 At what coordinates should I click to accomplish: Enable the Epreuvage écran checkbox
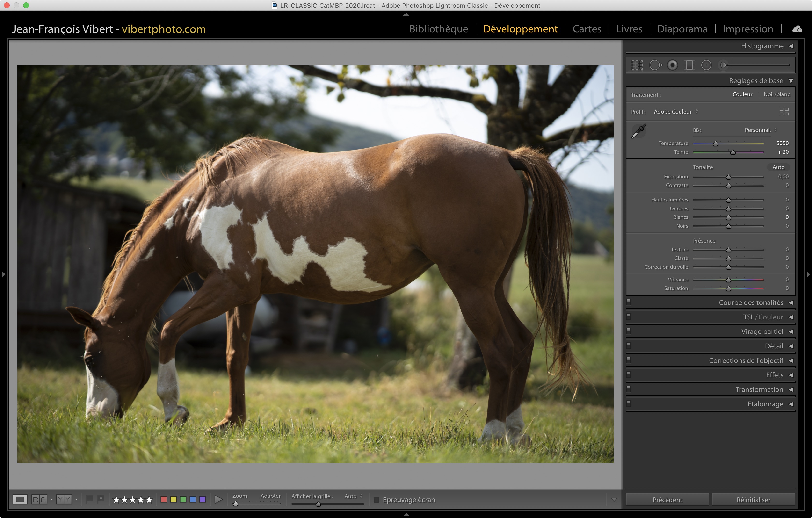pos(377,499)
